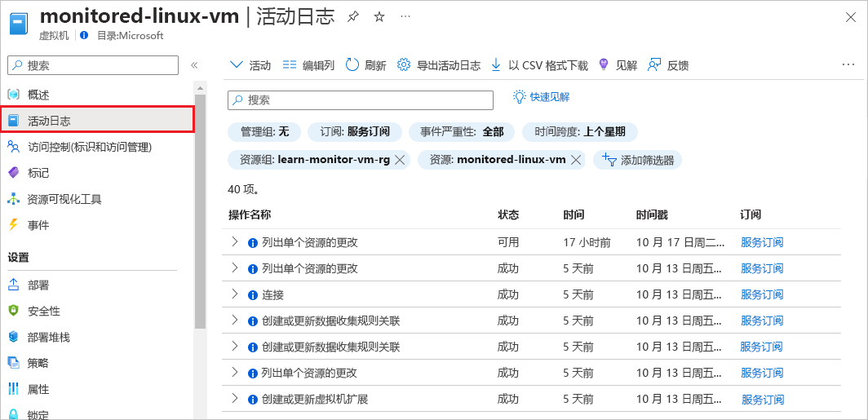Click 导出活动日志 in the toolbar
This screenshot has height=420, width=868.
pos(439,65)
